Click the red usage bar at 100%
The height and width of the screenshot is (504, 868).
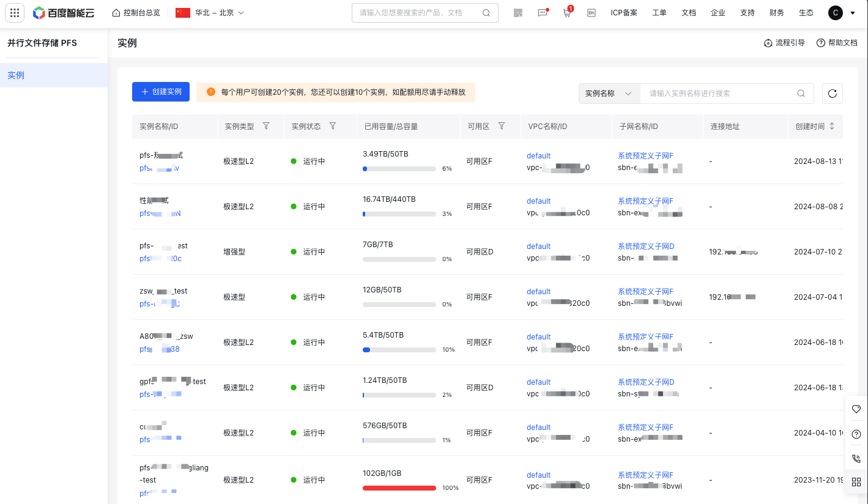coord(399,487)
